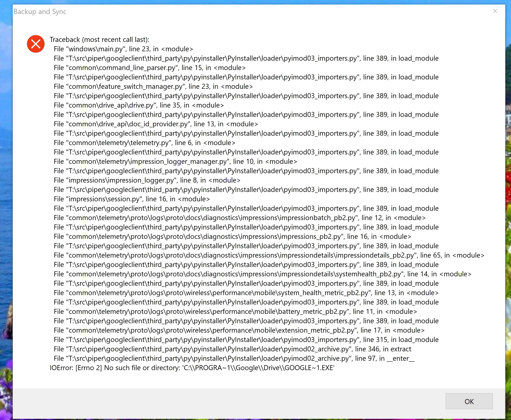Click the IOError No such file message
Viewport: 511px width, 420px height.
192,368
